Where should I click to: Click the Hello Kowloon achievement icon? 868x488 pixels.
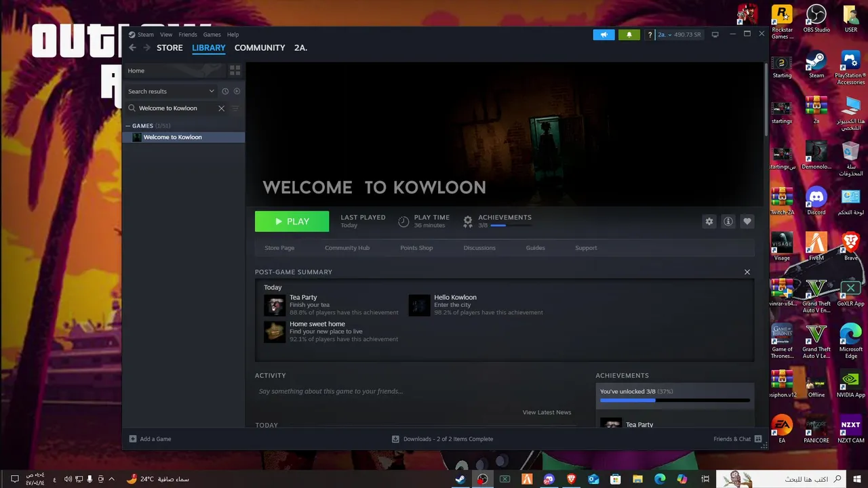click(x=419, y=305)
